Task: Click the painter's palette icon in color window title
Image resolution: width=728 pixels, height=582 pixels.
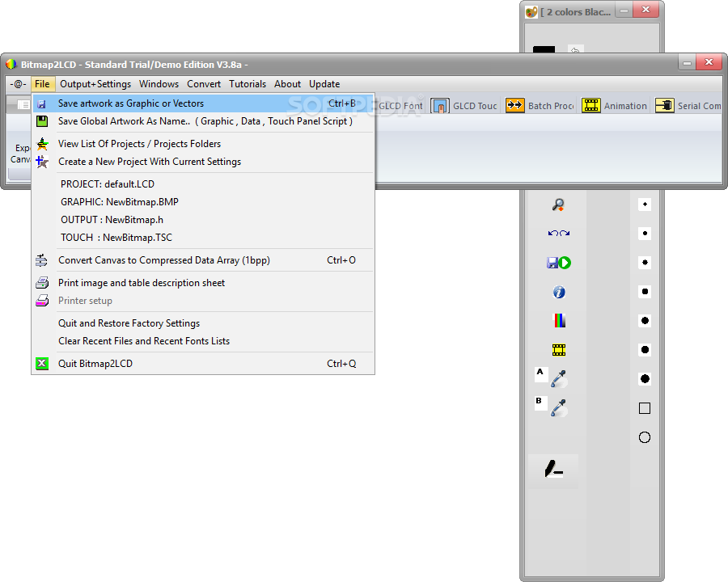Action: (531, 12)
